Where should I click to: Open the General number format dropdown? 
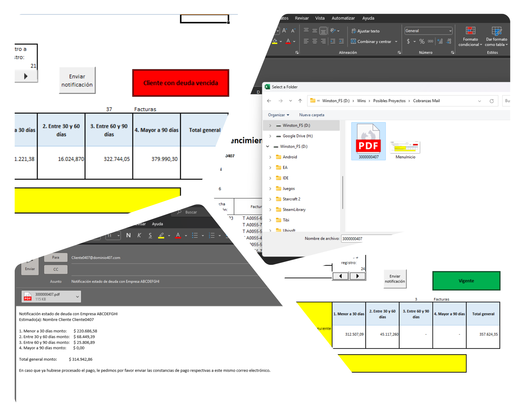click(428, 31)
